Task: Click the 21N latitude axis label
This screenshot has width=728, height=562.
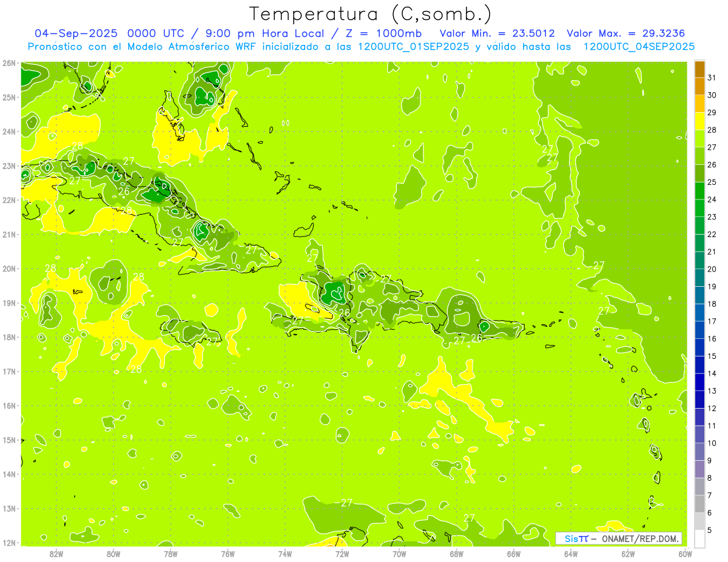Action: pos(9,235)
